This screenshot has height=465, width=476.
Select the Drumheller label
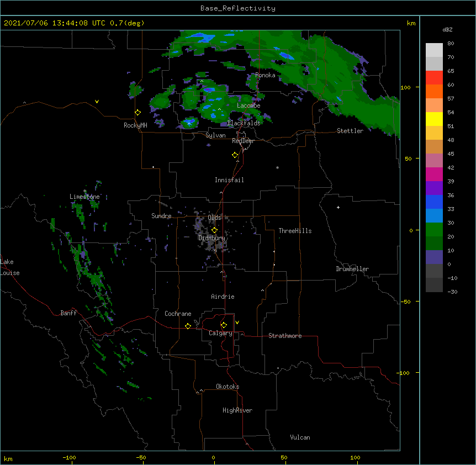click(352, 269)
